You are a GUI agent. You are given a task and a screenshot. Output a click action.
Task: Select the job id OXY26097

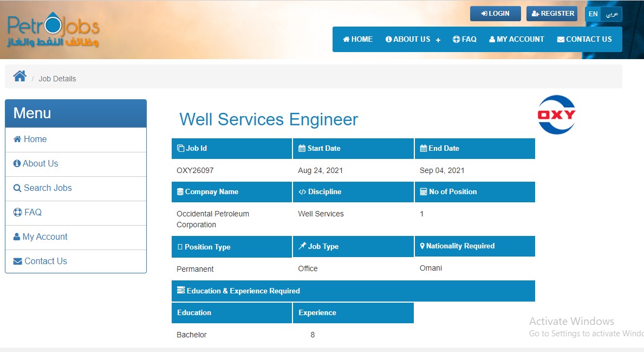pos(195,171)
